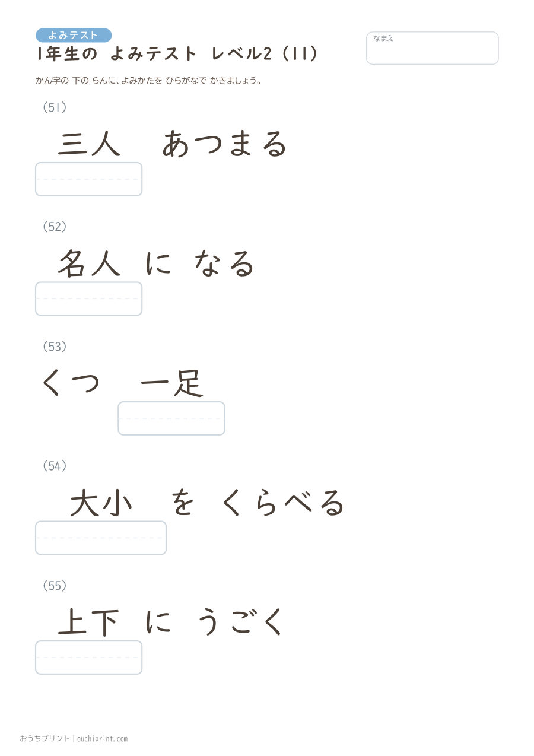
Task: Click the kanji 上下
Action: pos(89,622)
